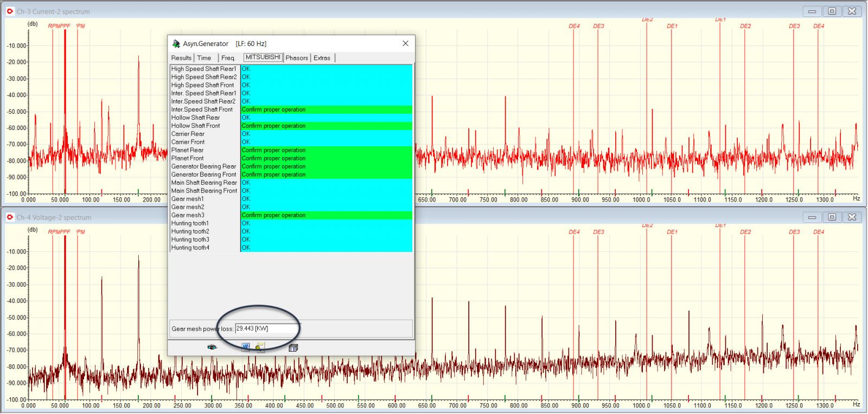The image size is (868, 414).
Task: Select the Hunting tooth4 row
Action: [x=291, y=248]
